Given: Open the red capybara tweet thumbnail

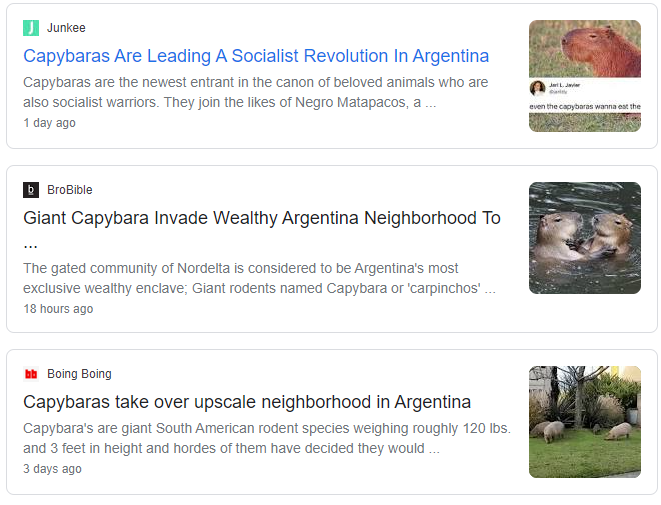Looking at the screenshot, I should click(585, 76).
